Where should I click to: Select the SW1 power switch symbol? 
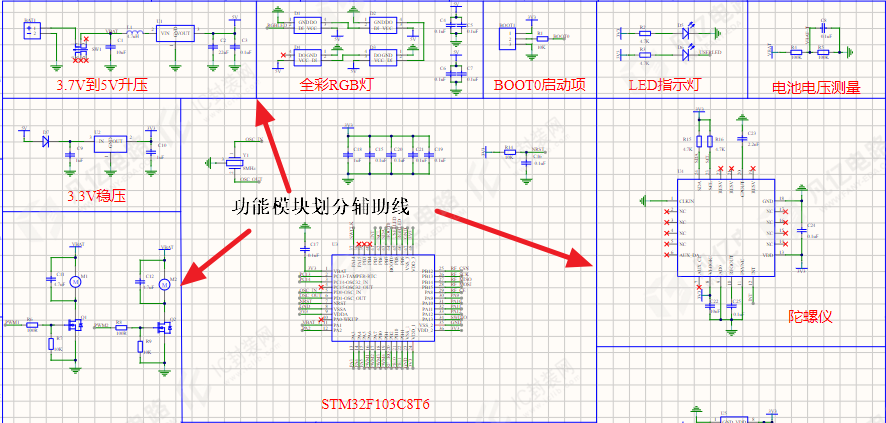[x=80, y=51]
